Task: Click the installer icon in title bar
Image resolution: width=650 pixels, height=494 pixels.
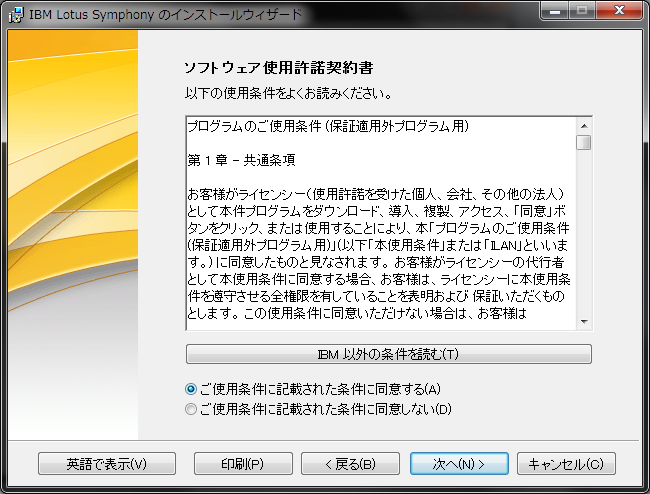Action: [16, 15]
